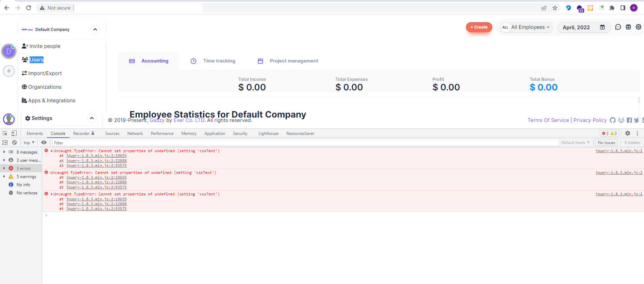This screenshot has height=284, width=644.
Task: Select the 3 errors sidebar row
Action: tap(21, 168)
